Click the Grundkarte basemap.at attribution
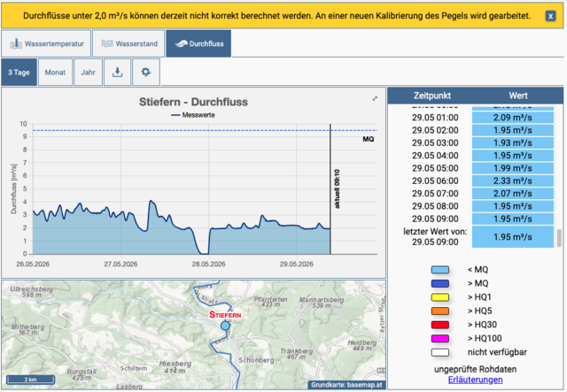567x392 pixels. 346,385
